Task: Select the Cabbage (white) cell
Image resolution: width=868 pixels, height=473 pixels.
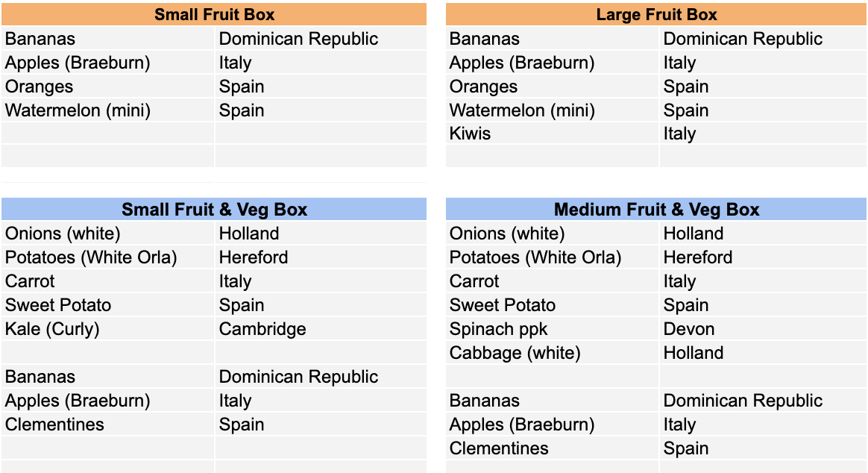Action: tap(552, 353)
